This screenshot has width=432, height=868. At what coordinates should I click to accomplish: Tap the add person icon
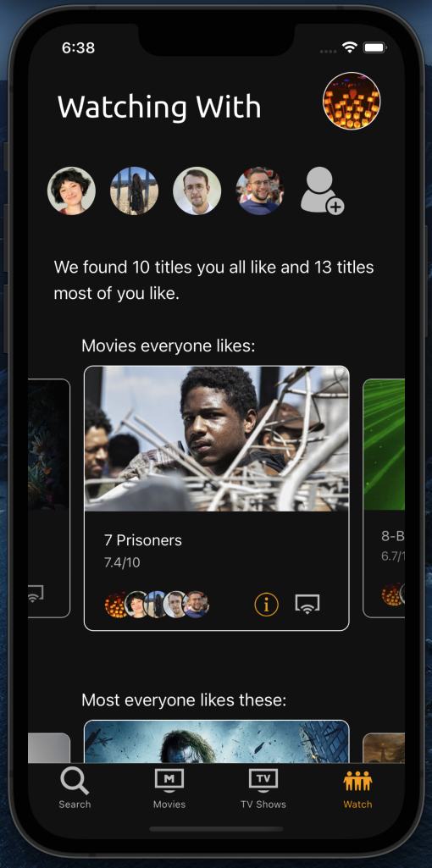click(323, 191)
